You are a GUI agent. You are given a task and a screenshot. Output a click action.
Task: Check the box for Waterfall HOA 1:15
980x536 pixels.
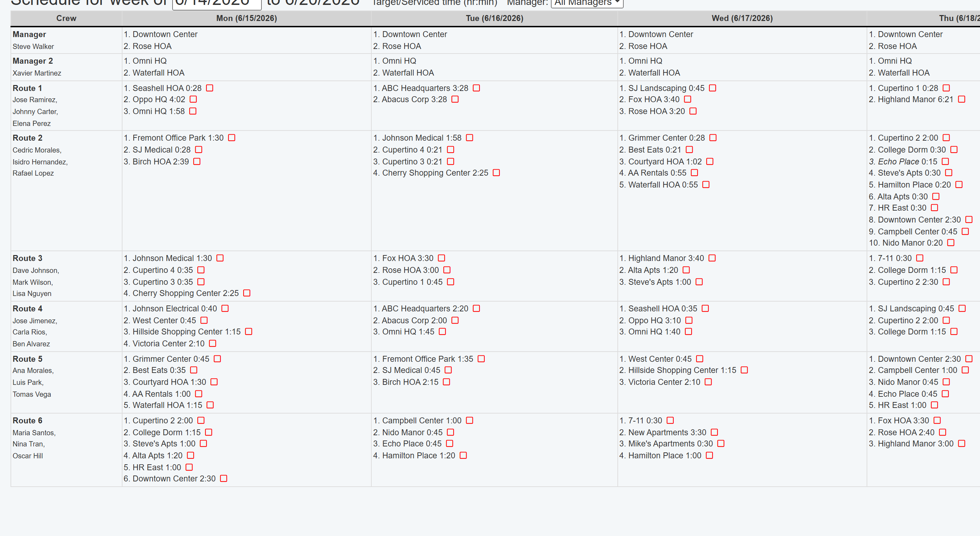210,405
